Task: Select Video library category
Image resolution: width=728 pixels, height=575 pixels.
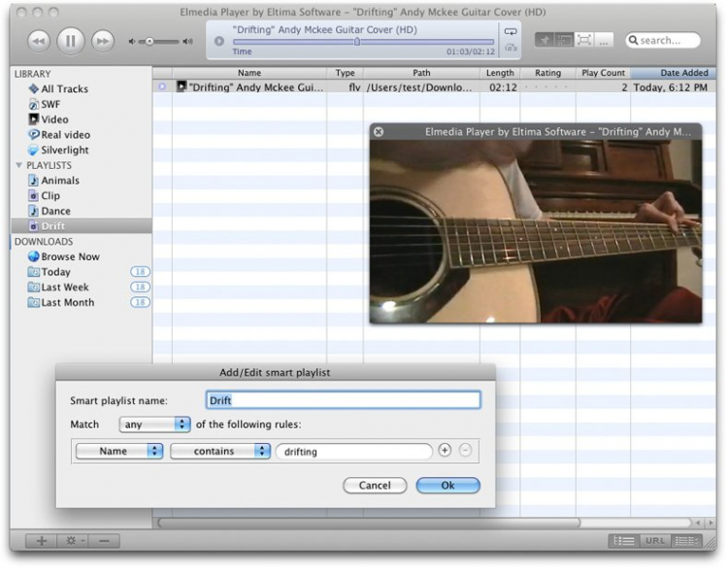Action: point(54,119)
